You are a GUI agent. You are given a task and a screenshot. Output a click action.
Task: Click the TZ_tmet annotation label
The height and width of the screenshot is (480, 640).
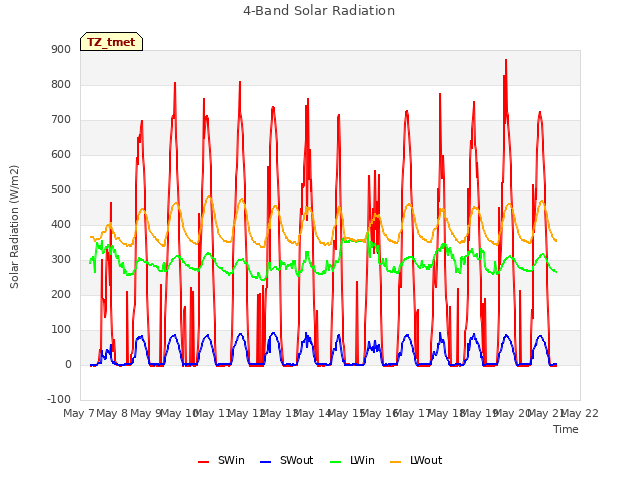(111, 42)
